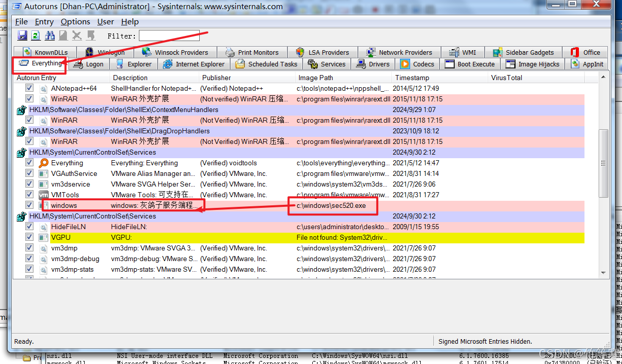Click the Refresh toolbar icon
Viewport: 622px width, 364px height.
click(35, 35)
